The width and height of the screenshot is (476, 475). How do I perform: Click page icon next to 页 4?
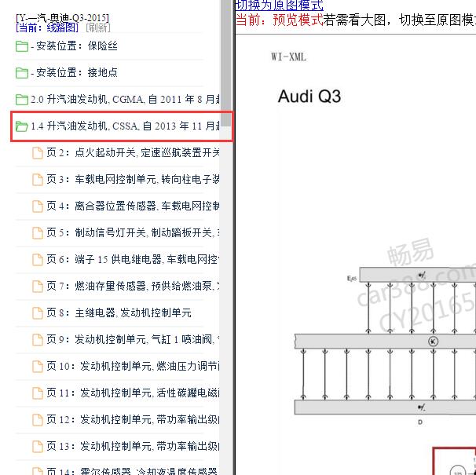[x=38, y=206]
